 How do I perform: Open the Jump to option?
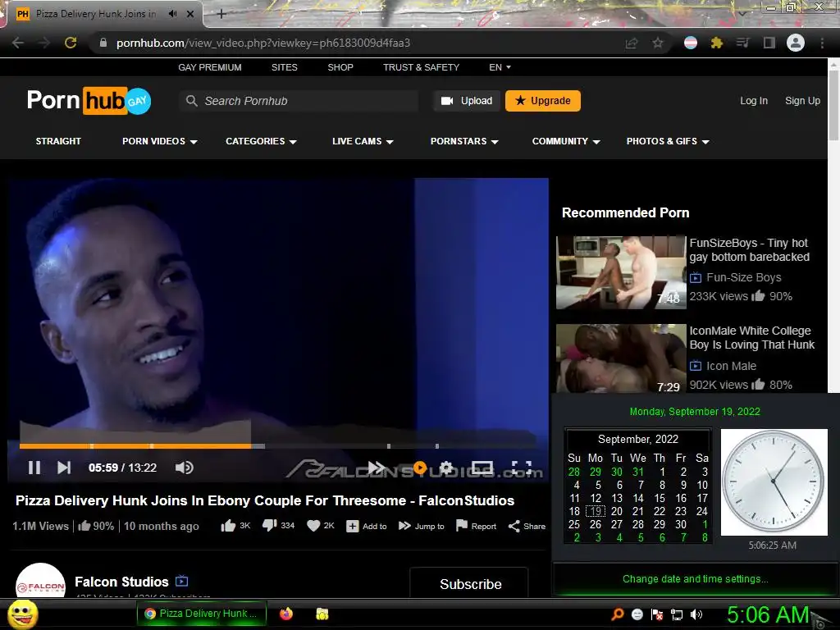[x=422, y=526]
